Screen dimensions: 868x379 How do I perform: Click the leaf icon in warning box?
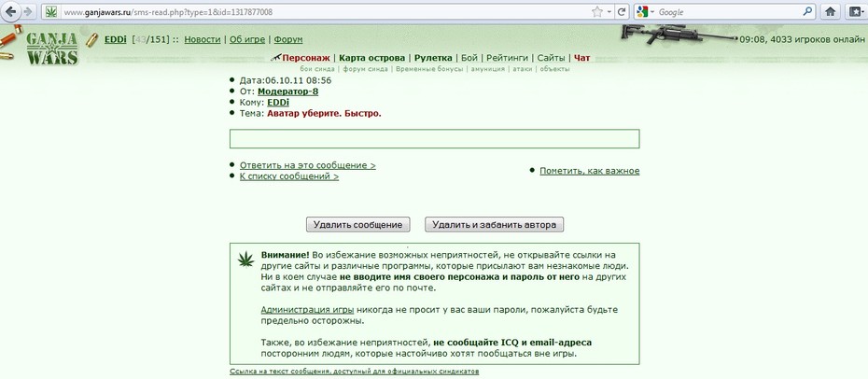click(245, 258)
